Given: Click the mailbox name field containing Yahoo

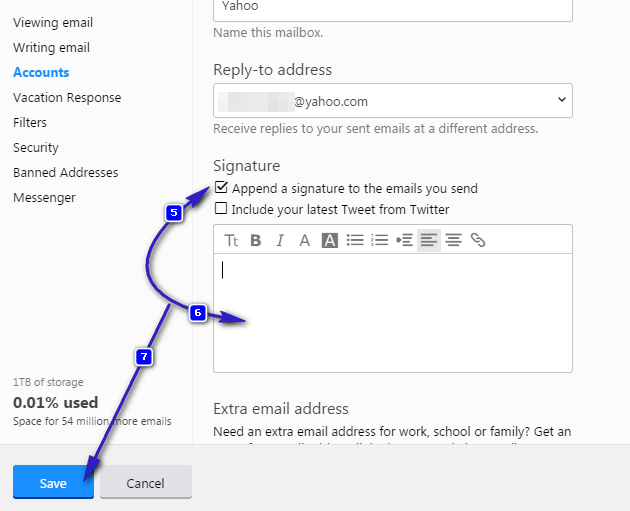Looking at the screenshot, I should point(393,8).
